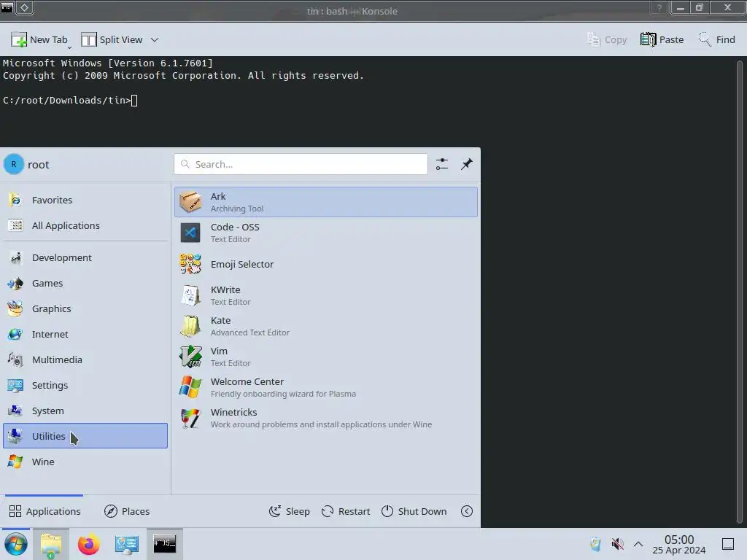
Task: Open system settings taskbar icon
Action: pos(127,544)
